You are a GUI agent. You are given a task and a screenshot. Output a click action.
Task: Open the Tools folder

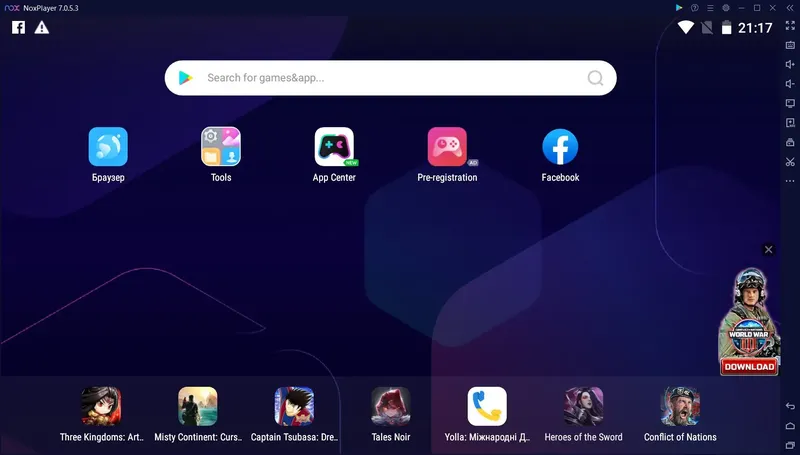221,147
